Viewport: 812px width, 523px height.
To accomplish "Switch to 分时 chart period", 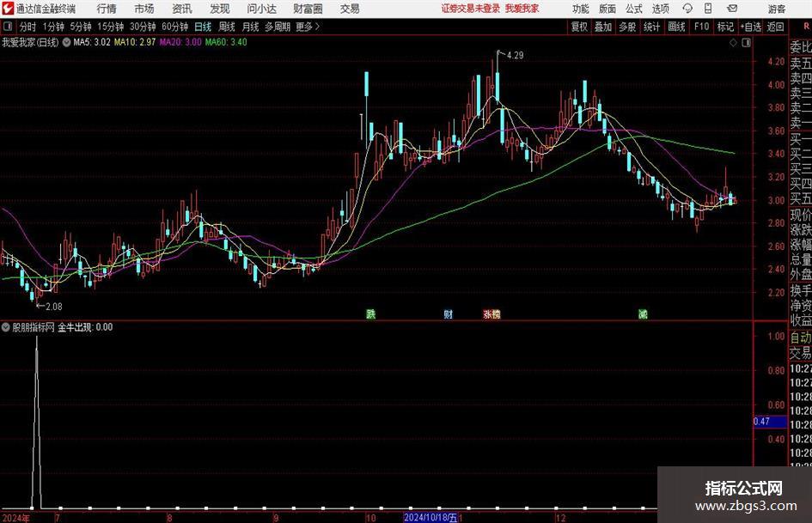I will [x=27, y=27].
